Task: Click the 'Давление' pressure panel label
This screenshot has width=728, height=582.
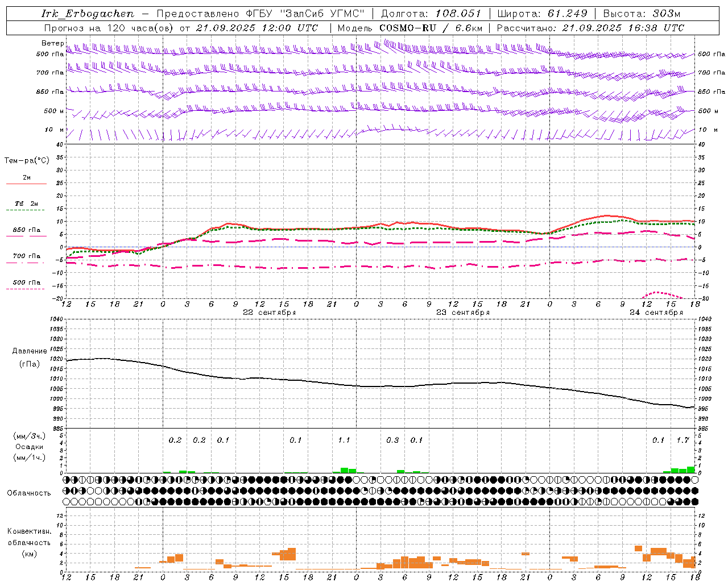Action: [x=30, y=351]
